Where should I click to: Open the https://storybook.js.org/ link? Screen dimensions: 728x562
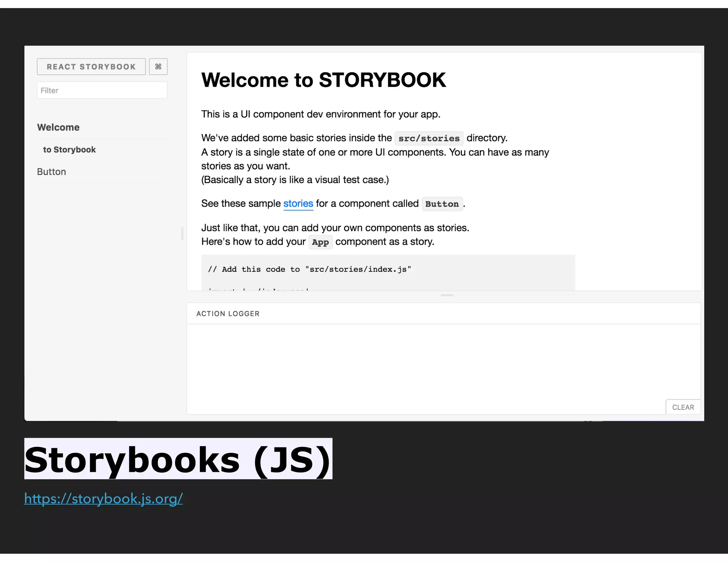(x=103, y=498)
